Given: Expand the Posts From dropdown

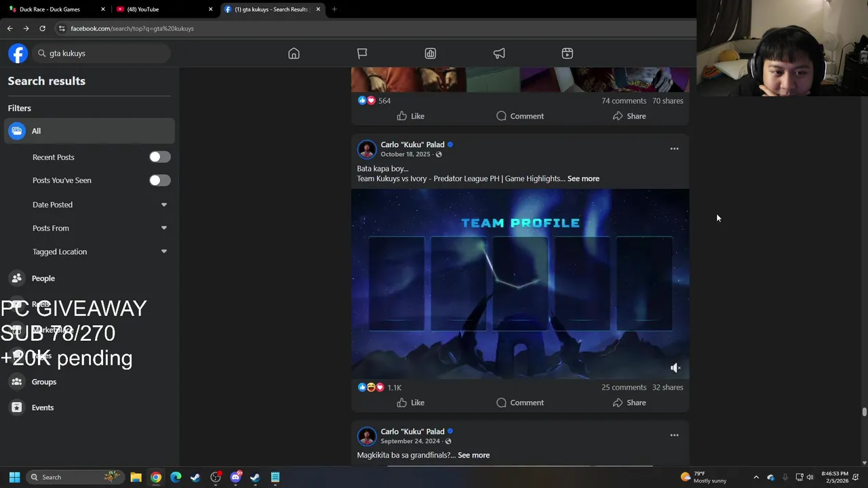Looking at the screenshot, I should pyautogui.click(x=100, y=228).
